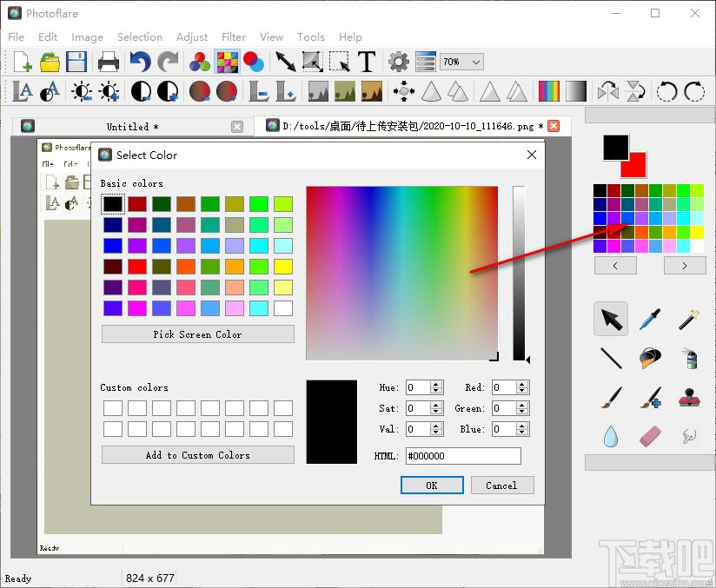Select the pink eraser tool

pos(650,436)
